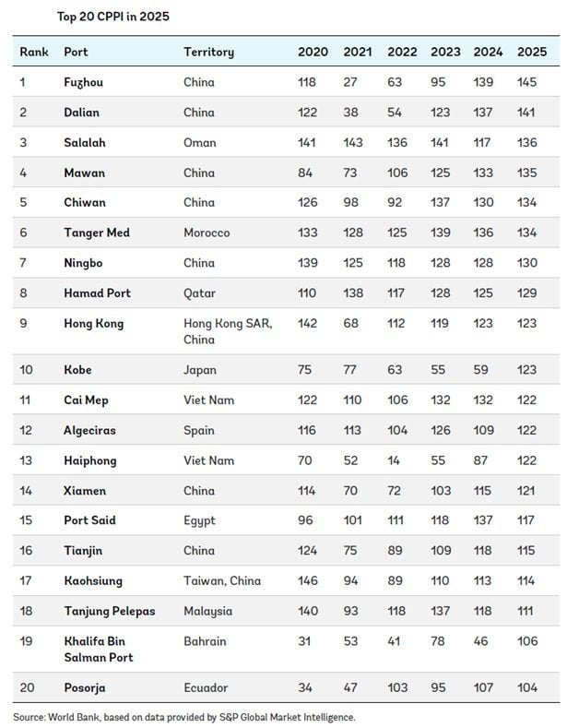Select Hong Kong SAR, China territory
This screenshot has width=567, height=728.
pyautogui.click(x=228, y=331)
